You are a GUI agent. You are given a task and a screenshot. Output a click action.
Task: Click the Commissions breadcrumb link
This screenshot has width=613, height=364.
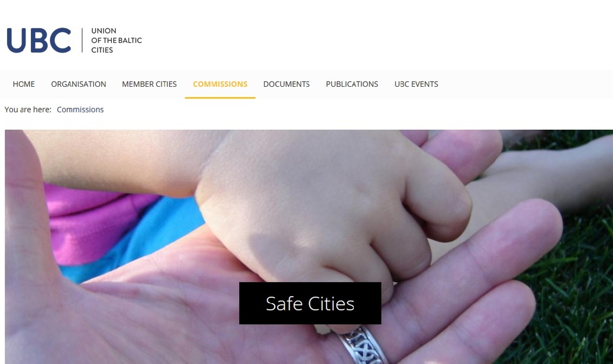(x=80, y=110)
